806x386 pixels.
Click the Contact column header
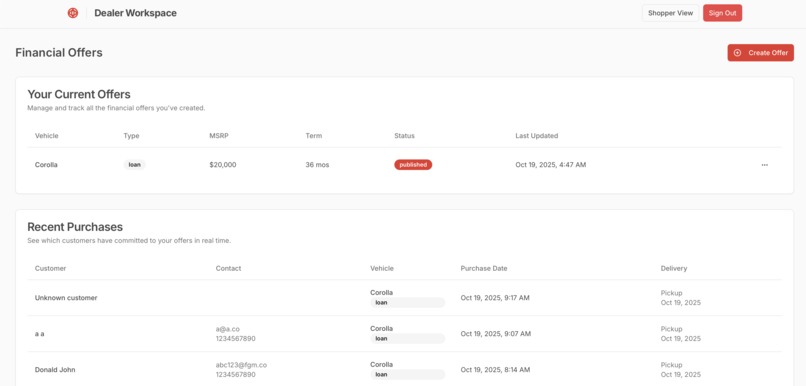click(228, 268)
